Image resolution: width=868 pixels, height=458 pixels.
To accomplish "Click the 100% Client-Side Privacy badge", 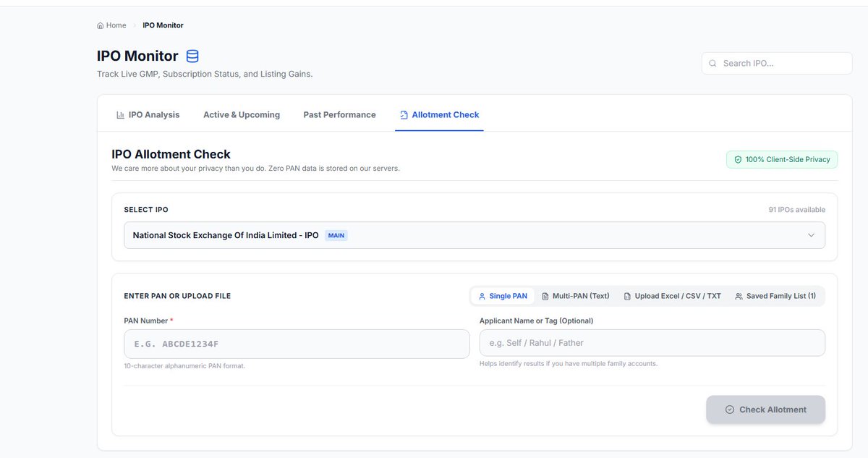I will pyautogui.click(x=782, y=159).
